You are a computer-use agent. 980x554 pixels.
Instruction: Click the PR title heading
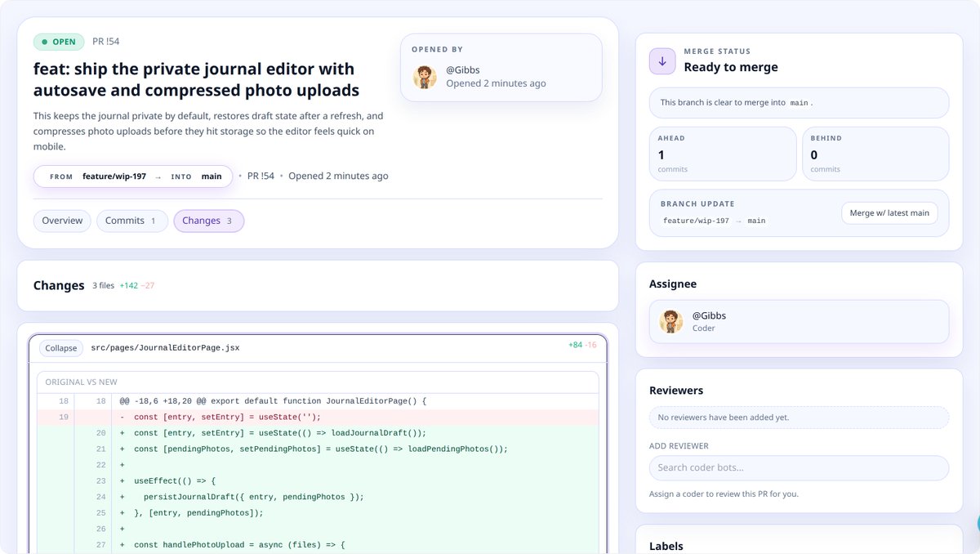[x=196, y=79]
